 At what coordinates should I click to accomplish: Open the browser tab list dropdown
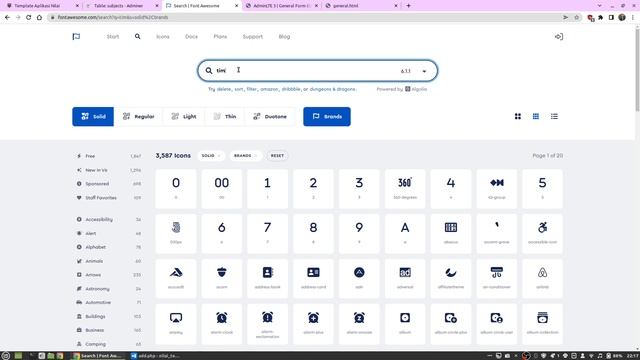[x=599, y=6]
